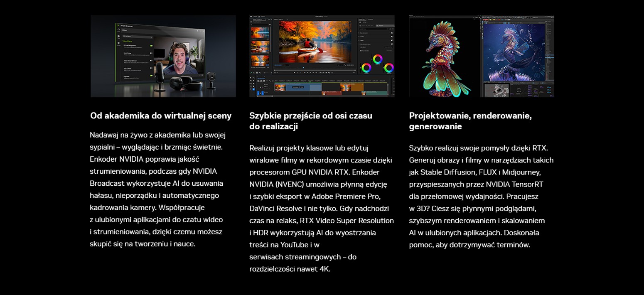This screenshot has height=295, width=644.
Task: Click the words "NVIDIA TensorRT"
Action: click(514, 184)
